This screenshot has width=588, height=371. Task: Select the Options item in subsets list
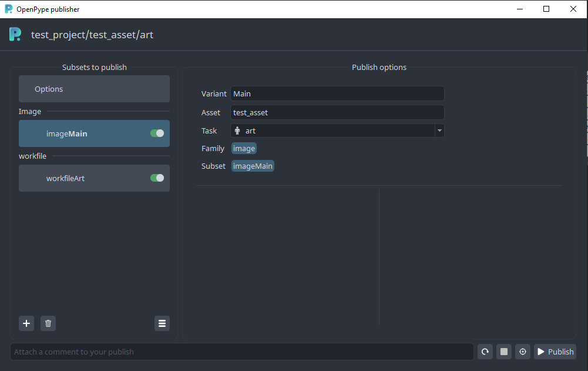pyautogui.click(x=94, y=89)
